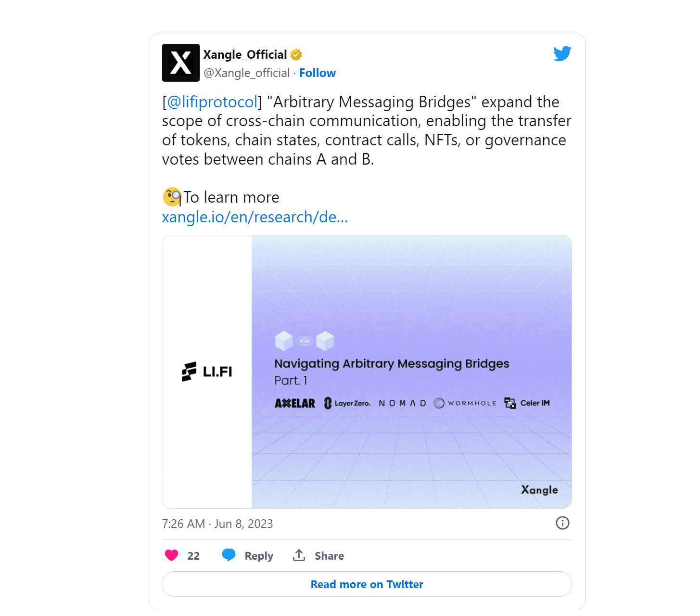The width and height of the screenshot is (700, 616).
Task: Click the 'Reply' text label
Action: (259, 555)
